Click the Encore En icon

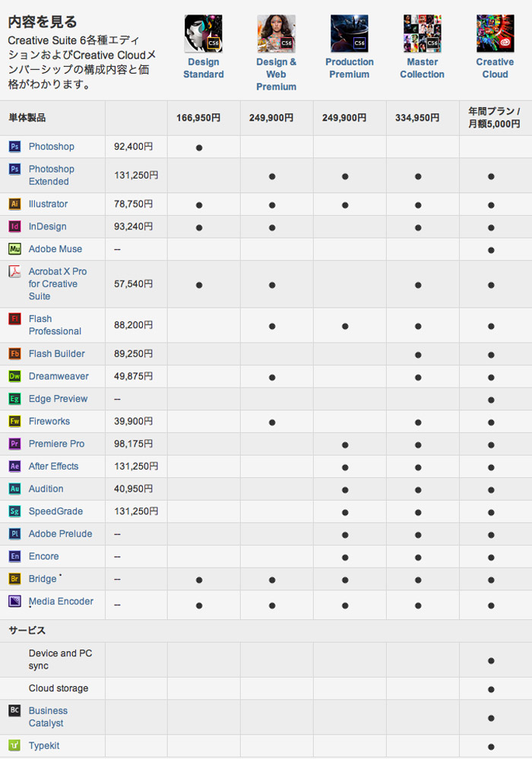14,556
